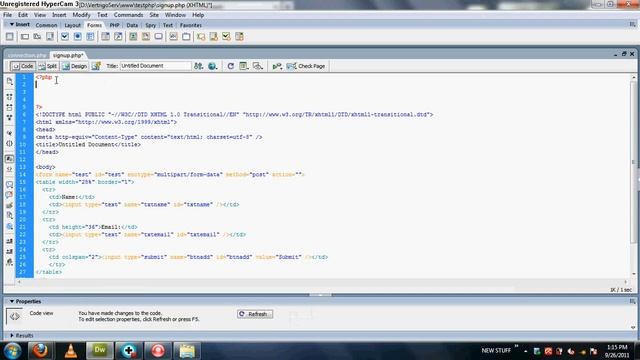Insert a List/Menu form element
640x360 pixels.
coord(105,37)
